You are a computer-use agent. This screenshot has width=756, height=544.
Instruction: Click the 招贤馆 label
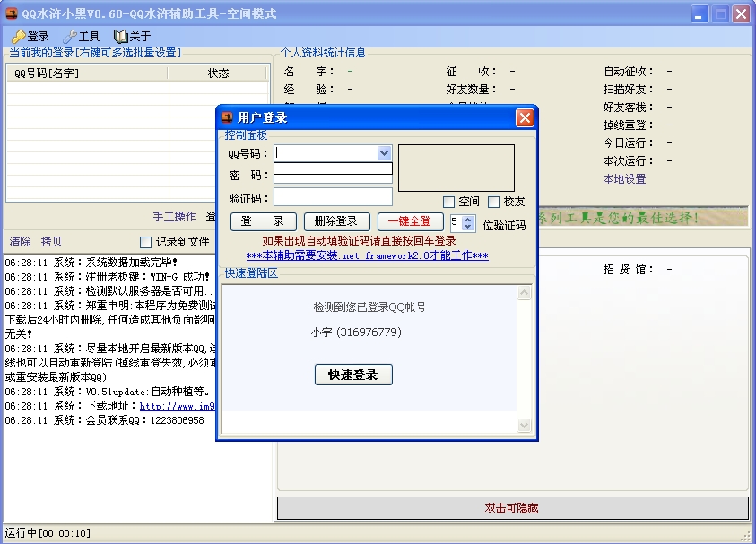click(628, 270)
